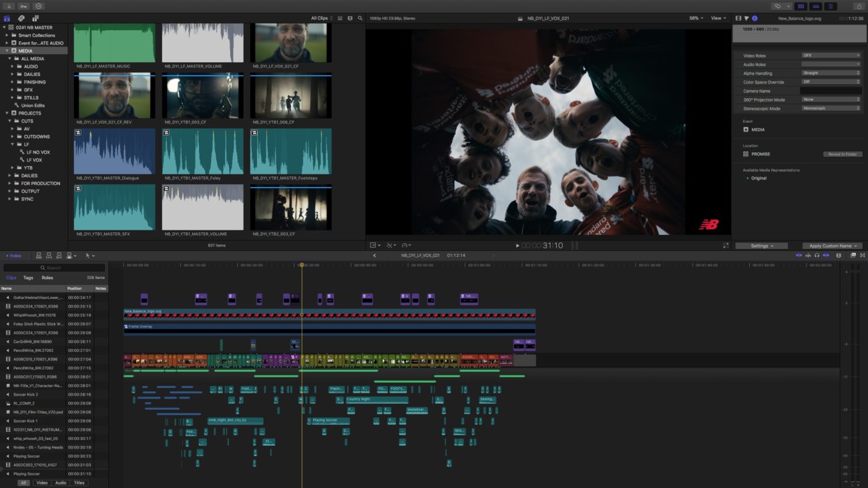Click the Overwrite clip edit icon
The width and height of the screenshot is (868, 488).
(69, 255)
